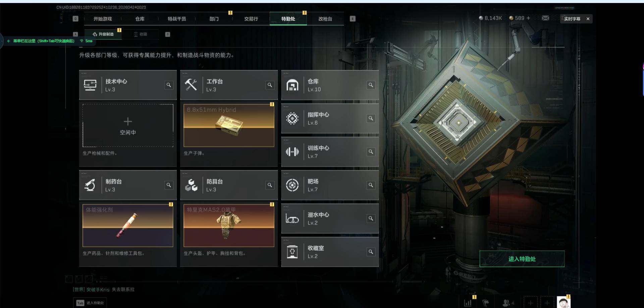This screenshot has width=644, height=308.
Task: Open the 6.8x51mm Hybrid ammo production
Action: click(229, 125)
